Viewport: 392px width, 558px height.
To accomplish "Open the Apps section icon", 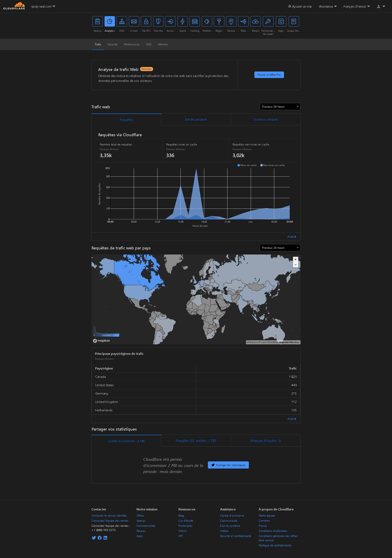I will pyautogui.click(x=281, y=22).
